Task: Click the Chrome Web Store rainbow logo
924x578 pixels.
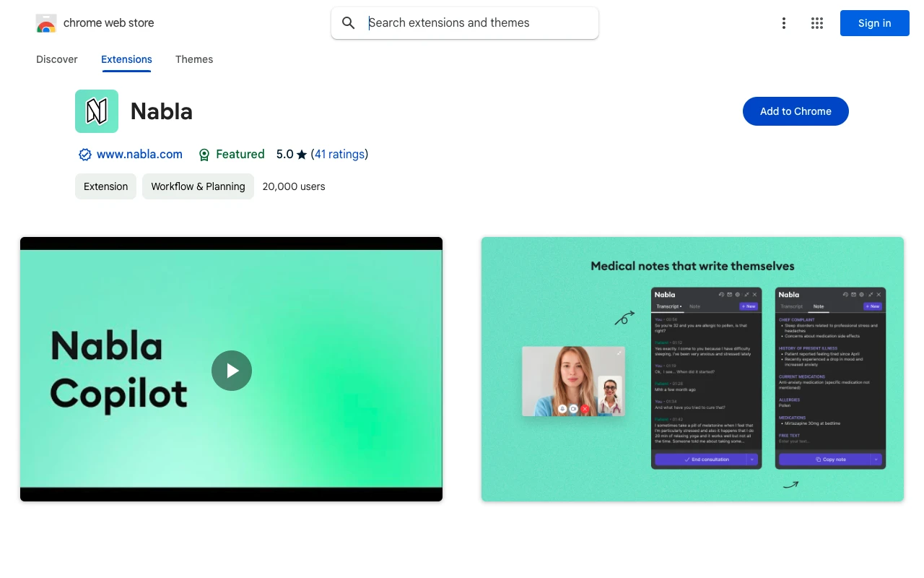Action: pos(46,23)
